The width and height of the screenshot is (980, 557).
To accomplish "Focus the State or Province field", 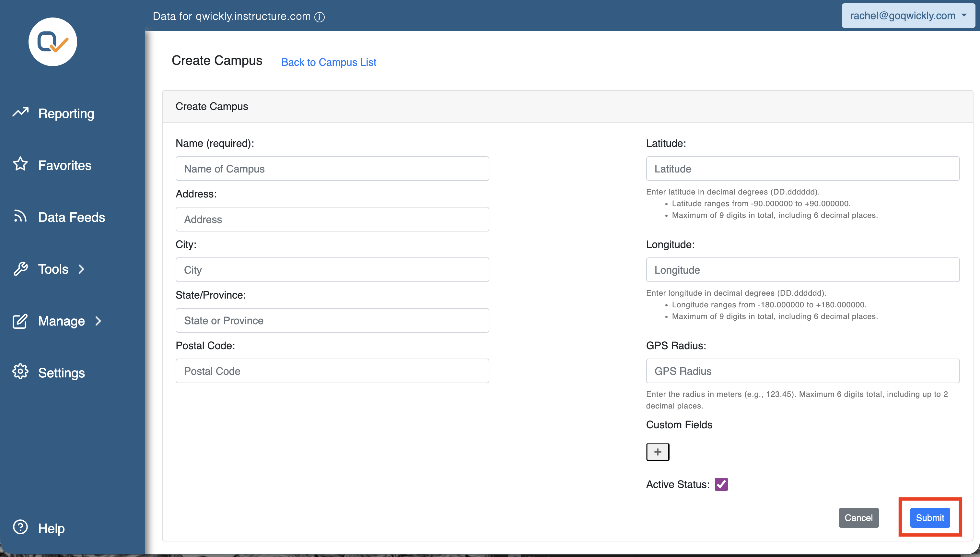I will pos(332,321).
